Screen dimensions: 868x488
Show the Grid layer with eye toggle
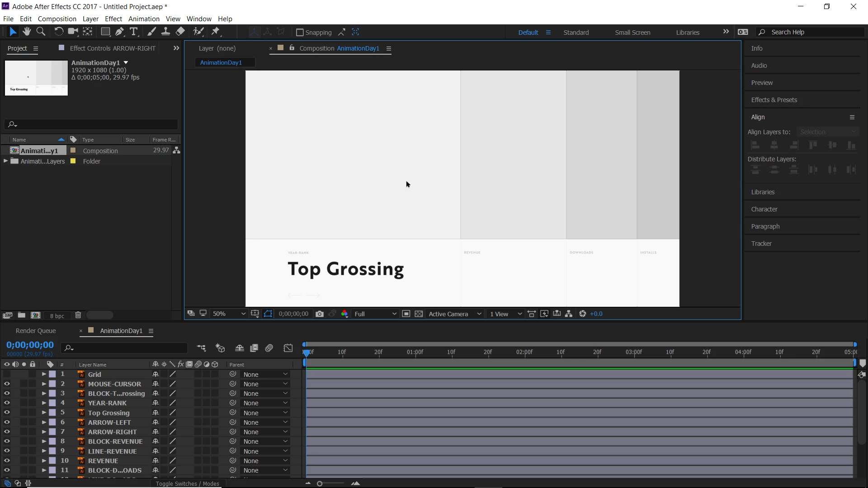click(7, 375)
